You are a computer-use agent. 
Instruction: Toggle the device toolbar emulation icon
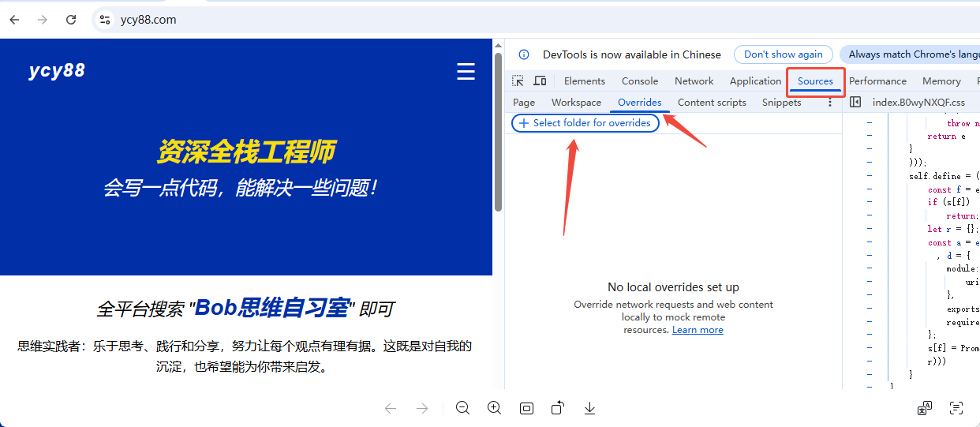pos(540,81)
